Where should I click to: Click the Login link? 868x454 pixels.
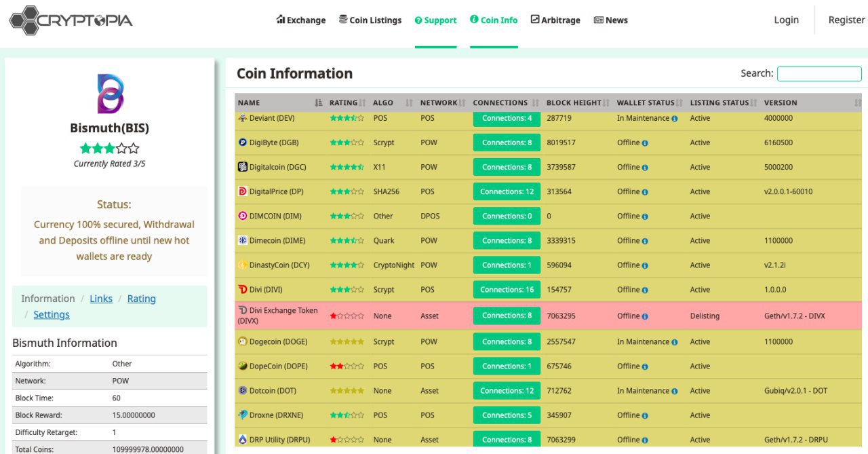click(x=786, y=20)
